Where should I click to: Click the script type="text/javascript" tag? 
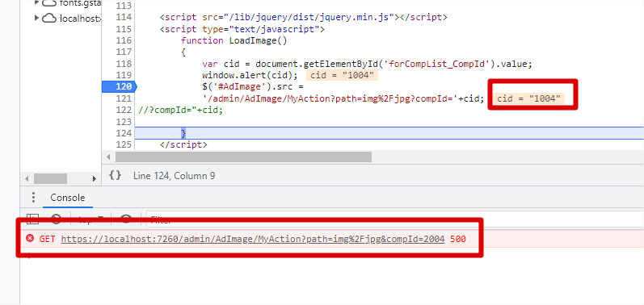coord(242,29)
